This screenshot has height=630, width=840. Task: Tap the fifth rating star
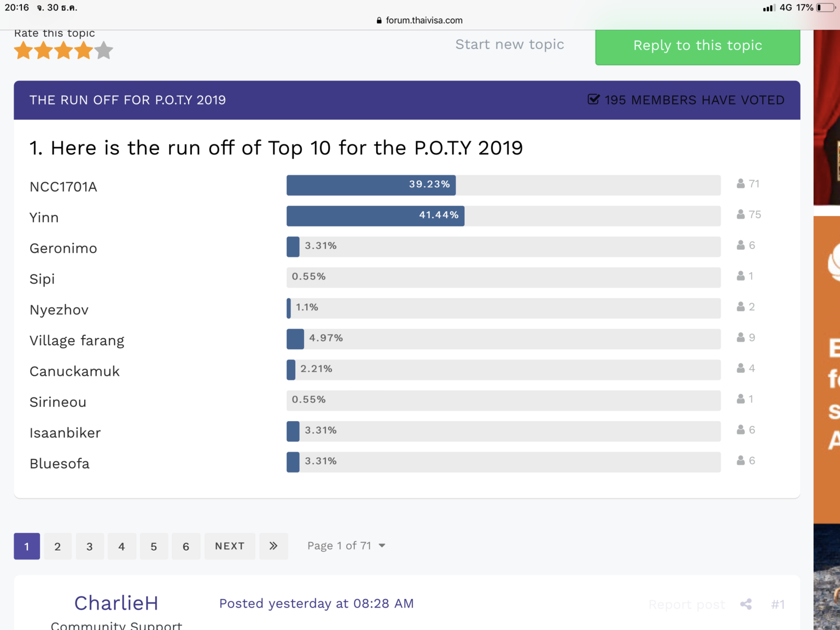tap(103, 51)
